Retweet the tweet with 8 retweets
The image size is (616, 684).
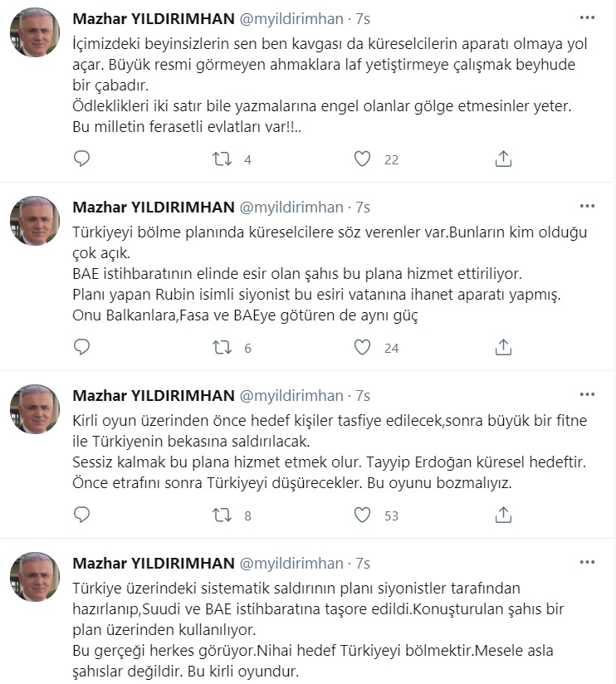(222, 515)
